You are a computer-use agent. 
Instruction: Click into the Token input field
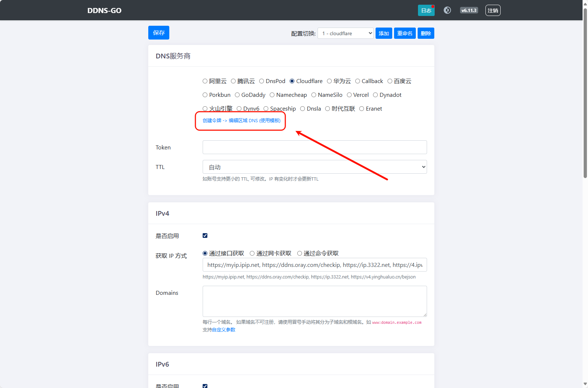[314, 147]
